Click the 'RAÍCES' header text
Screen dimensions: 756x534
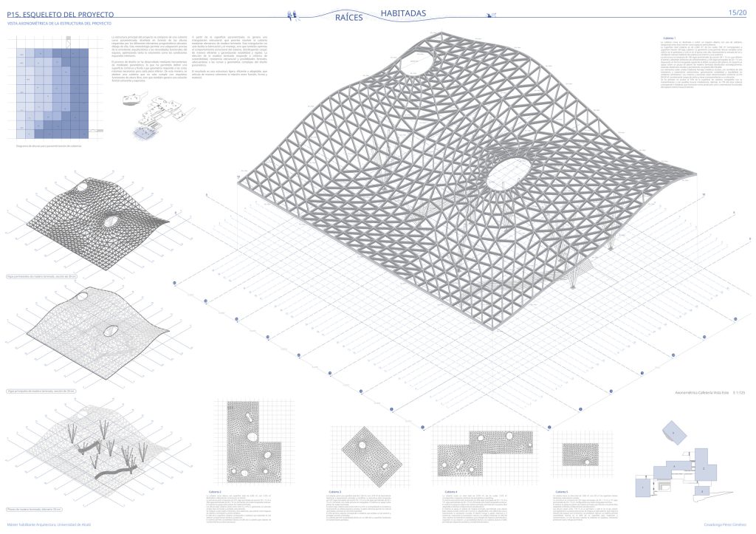349,17
